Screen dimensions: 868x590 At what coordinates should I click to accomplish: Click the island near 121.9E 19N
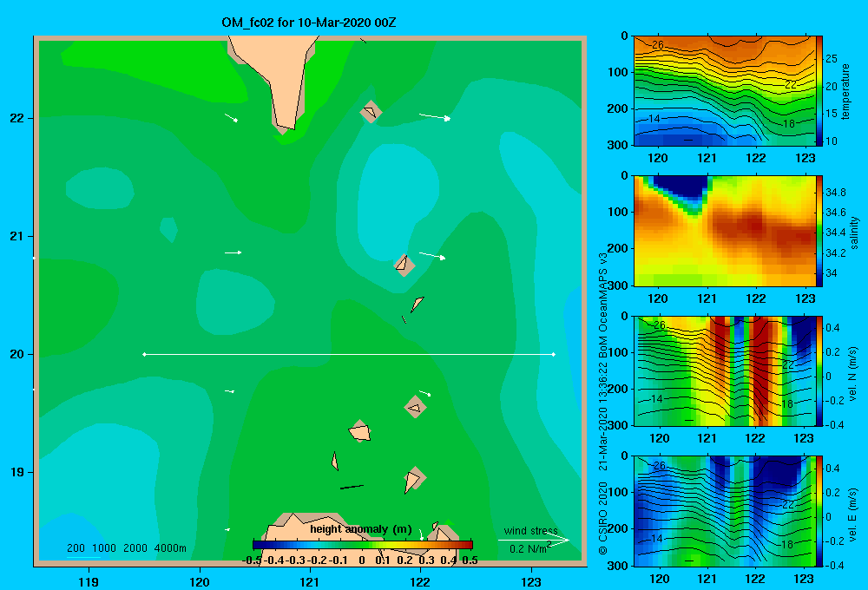[413, 479]
